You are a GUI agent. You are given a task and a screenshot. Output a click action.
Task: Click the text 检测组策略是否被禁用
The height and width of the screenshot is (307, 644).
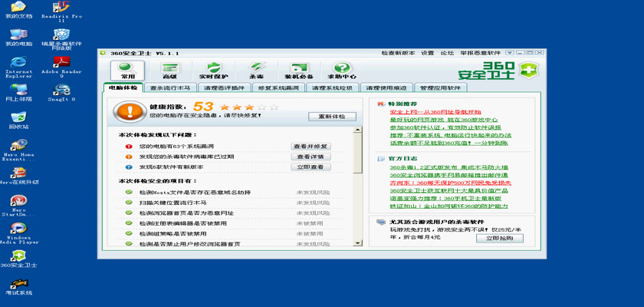tap(175, 234)
